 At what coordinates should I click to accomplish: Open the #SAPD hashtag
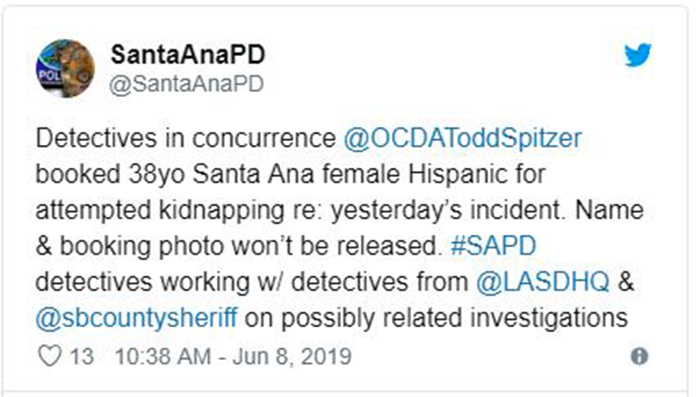[x=493, y=246]
